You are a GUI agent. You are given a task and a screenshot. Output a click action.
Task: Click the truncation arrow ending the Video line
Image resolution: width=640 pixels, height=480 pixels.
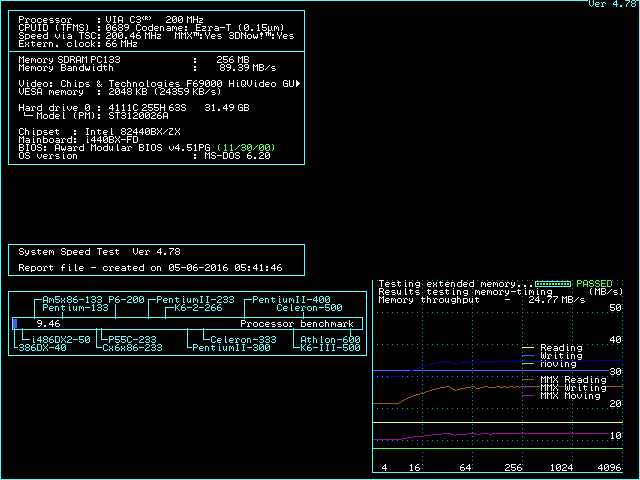click(x=298, y=84)
